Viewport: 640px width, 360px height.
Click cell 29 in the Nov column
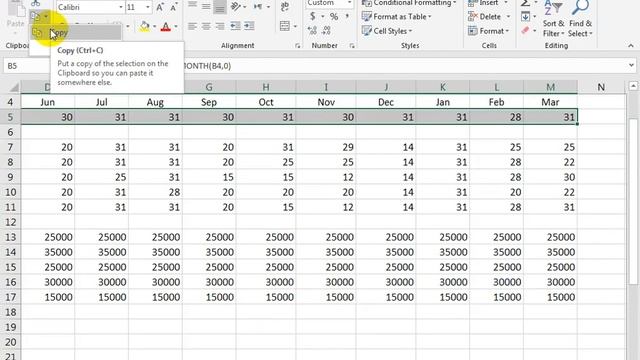coord(326,147)
